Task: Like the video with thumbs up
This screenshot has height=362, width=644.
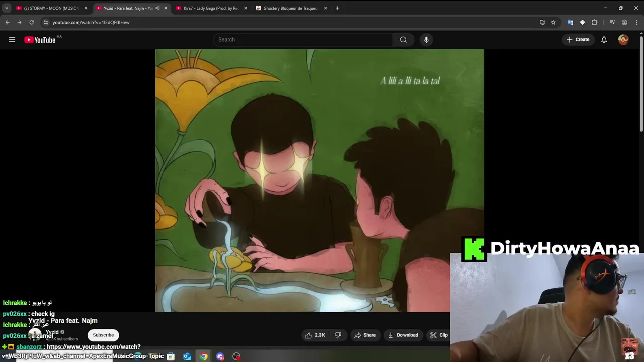Action: click(315, 335)
